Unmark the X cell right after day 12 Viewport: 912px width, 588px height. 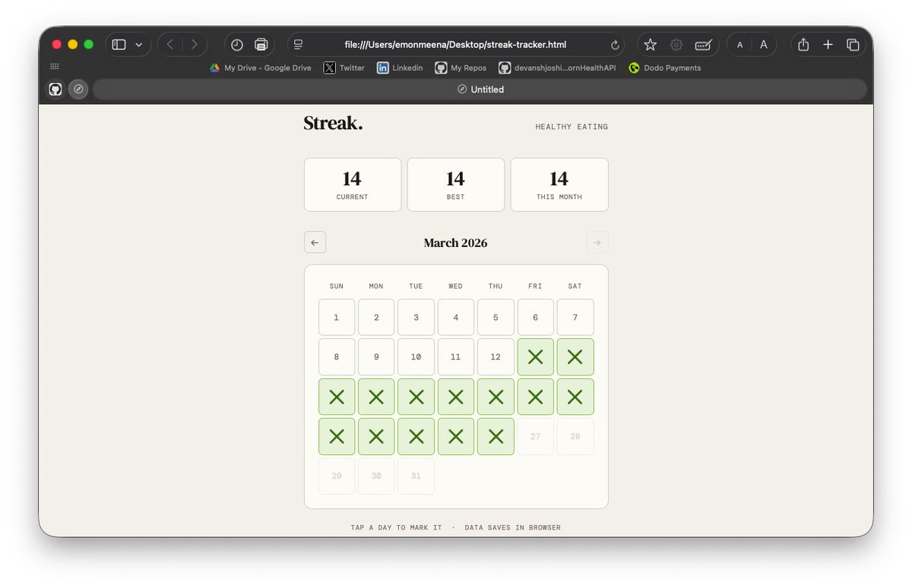pyautogui.click(x=536, y=357)
